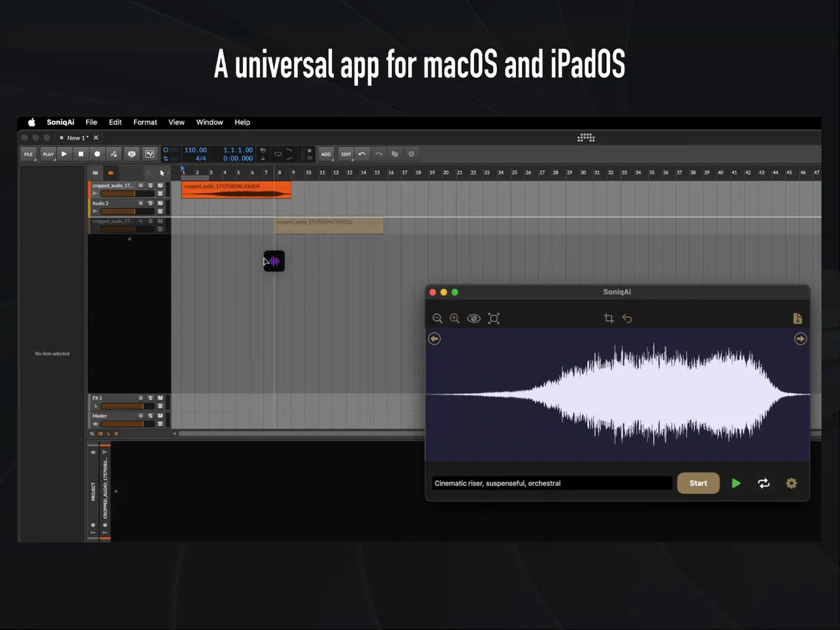The height and width of the screenshot is (630, 840).
Task: Toggle loop playback in SoniqAi window
Action: tap(764, 483)
